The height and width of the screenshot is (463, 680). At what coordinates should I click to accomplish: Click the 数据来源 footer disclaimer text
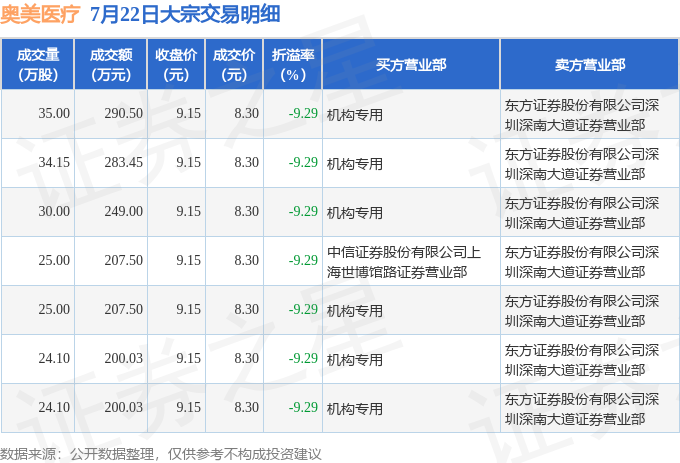(x=161, y=454)
